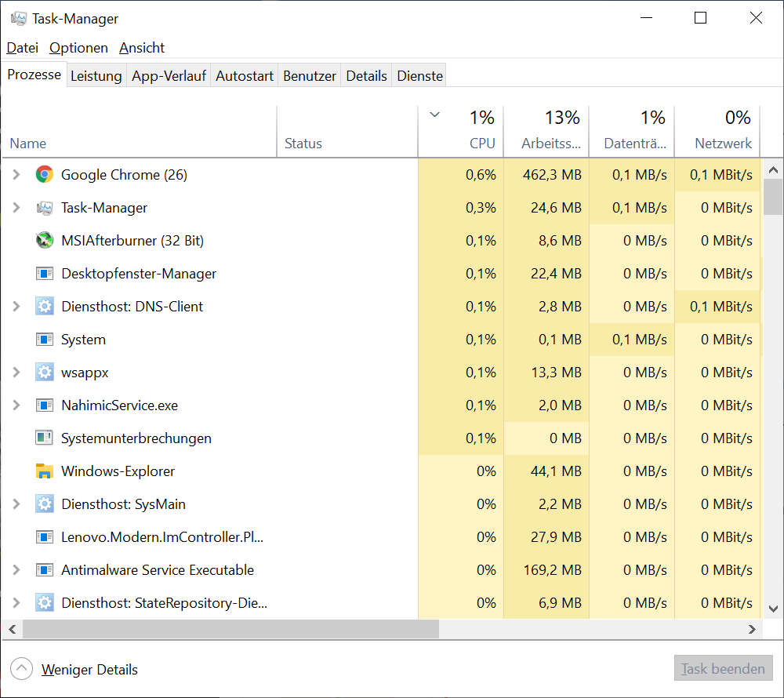Click the Task beenden button
Image resolution: width=784 pixels, height=698 pixels.
pyautogui.click(x=723, y=667)
